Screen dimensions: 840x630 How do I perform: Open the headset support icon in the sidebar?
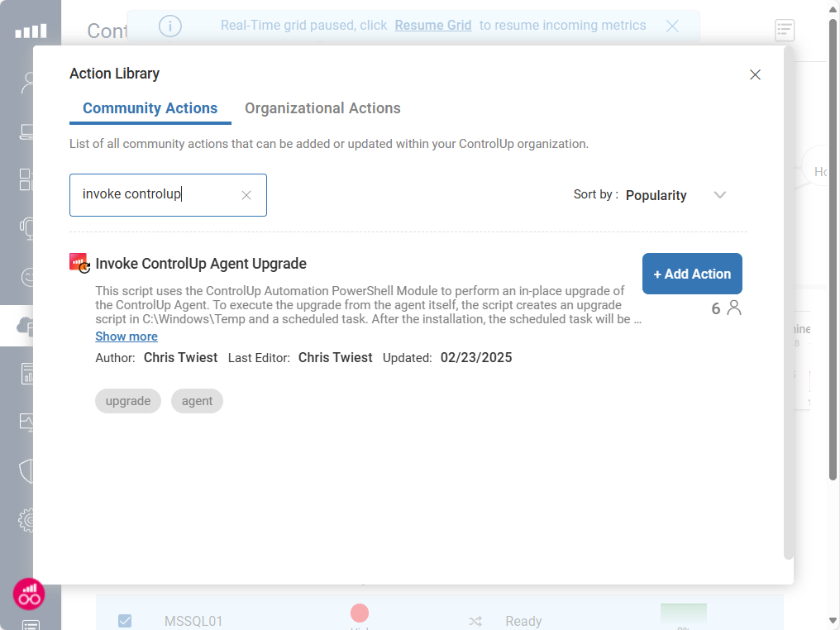click(26, 228)
